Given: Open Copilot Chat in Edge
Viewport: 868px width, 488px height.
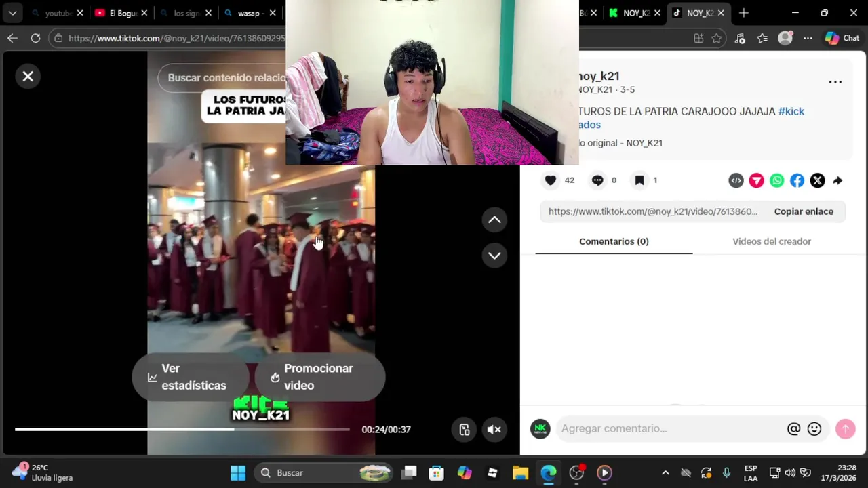Looking at the screenshot, I should tap(842, 39).
